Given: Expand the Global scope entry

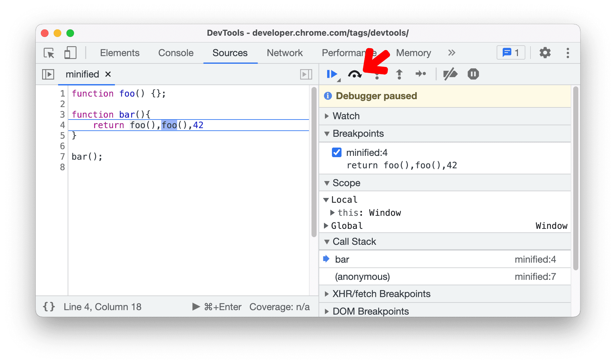Looking at the screenshot, I should click(328, 226).
